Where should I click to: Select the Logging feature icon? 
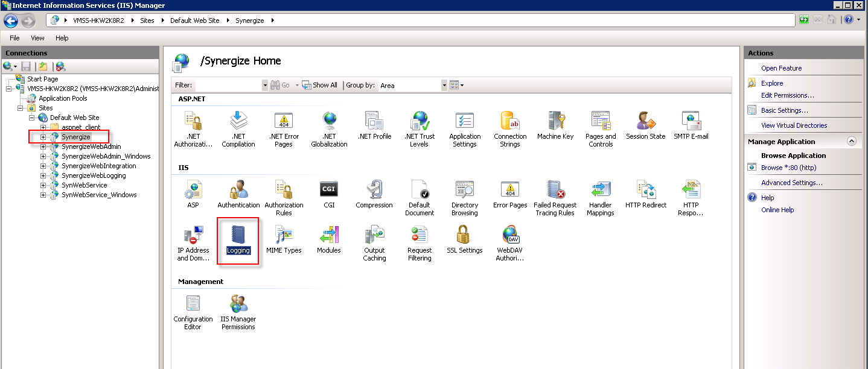pyautogui.click(x=238, y=239)
